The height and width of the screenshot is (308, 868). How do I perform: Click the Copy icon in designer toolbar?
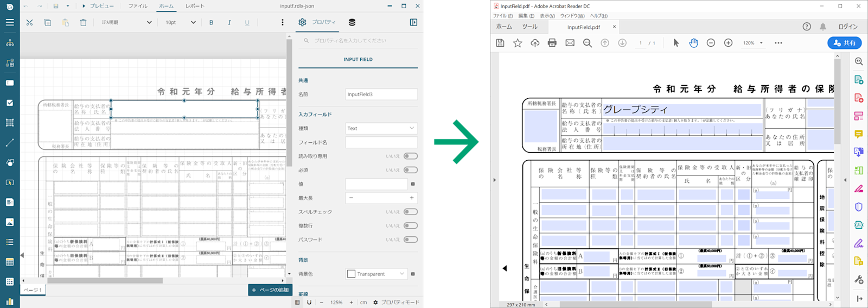coord(47,22)
